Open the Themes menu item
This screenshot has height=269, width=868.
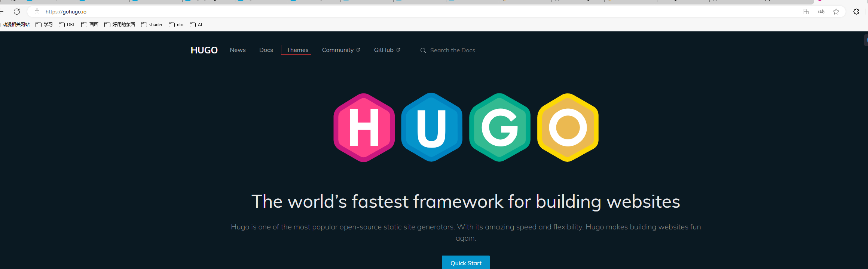[x=297, y=50]
